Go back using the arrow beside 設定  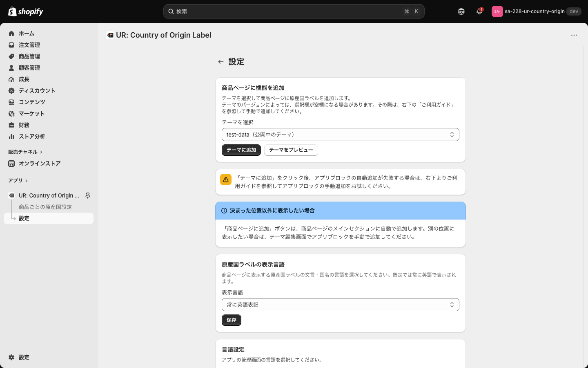point(221,62)
